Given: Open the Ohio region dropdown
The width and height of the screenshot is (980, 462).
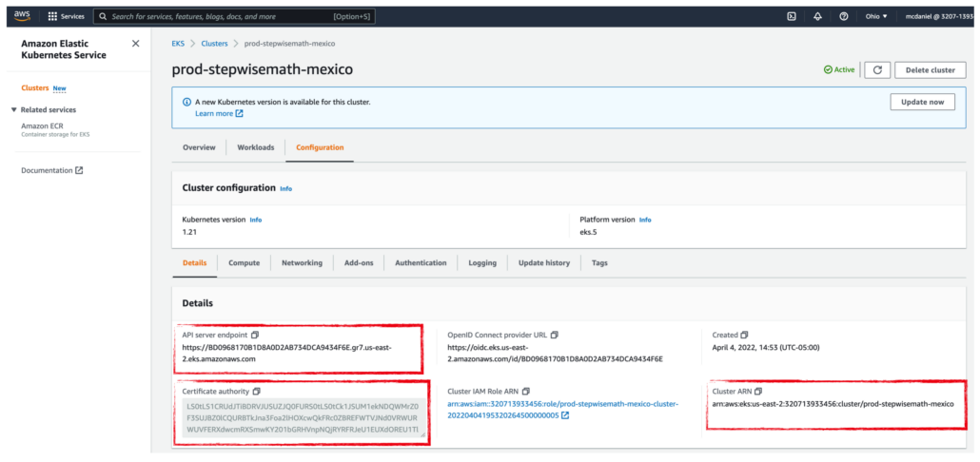Looking at the screenshot, I should [876, 16].
